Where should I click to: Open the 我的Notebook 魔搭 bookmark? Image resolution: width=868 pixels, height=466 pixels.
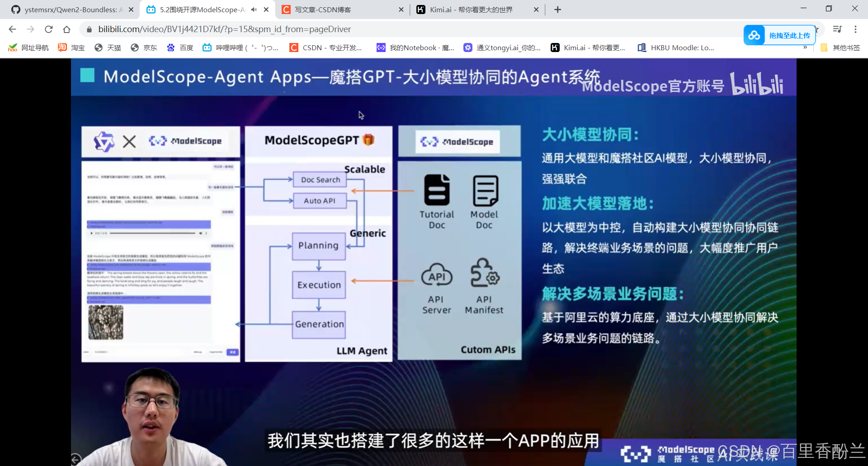point(416,48)
